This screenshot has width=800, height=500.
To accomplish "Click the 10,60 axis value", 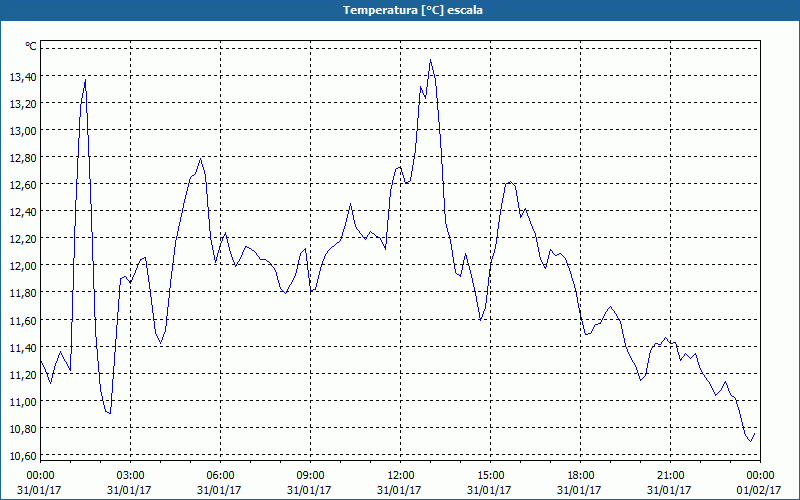I will [23, 456].
